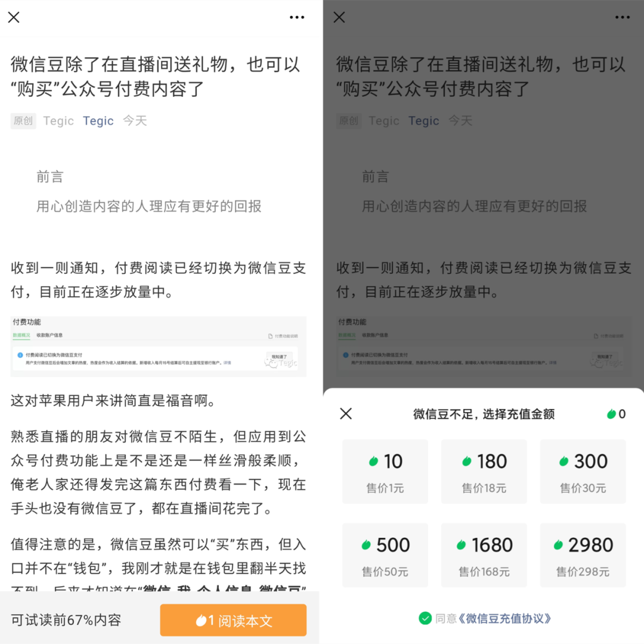Select the 10 beans for 1元 package
This screenshot has height=644, width=644.
click(385, 472)
